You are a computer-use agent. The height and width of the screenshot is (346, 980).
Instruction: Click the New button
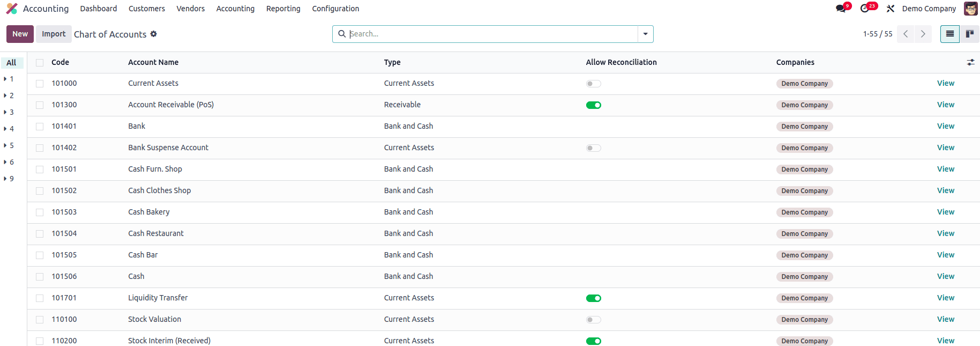(x=20, y=34)
